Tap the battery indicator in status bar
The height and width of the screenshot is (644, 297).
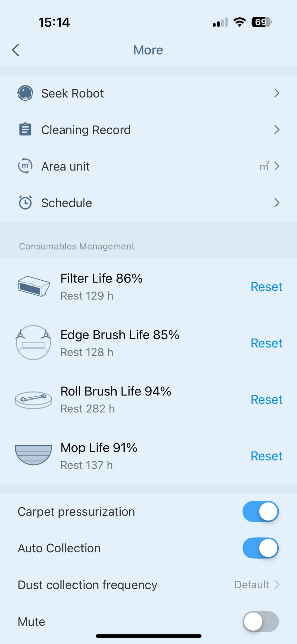pos(261,22)
